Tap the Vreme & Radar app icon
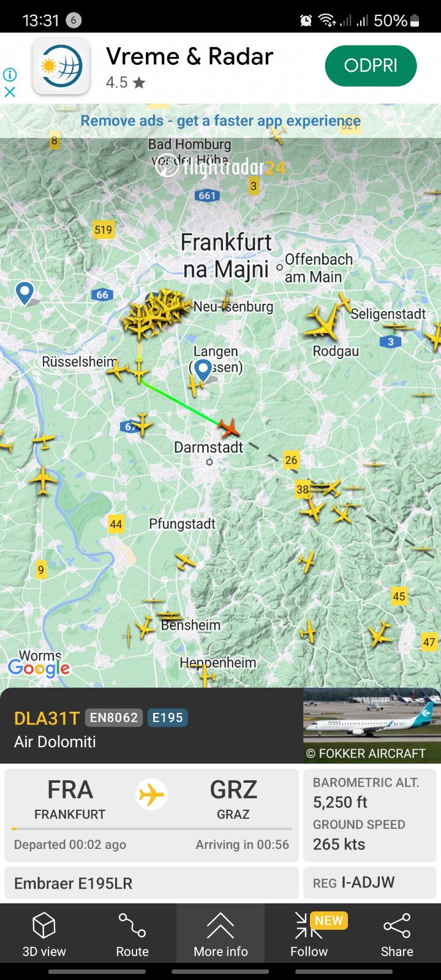Screen dimensions: 441x980 [x=61, y=66]
